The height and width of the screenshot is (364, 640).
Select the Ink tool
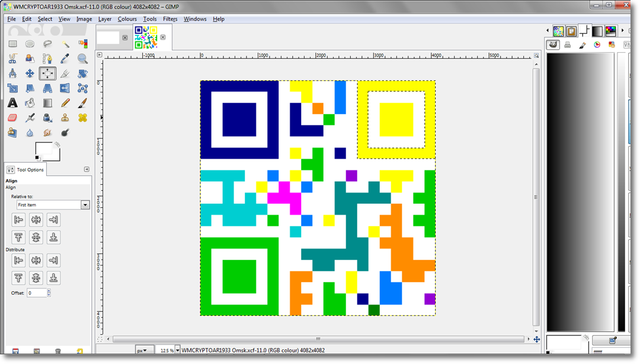[x=47, y=118]
